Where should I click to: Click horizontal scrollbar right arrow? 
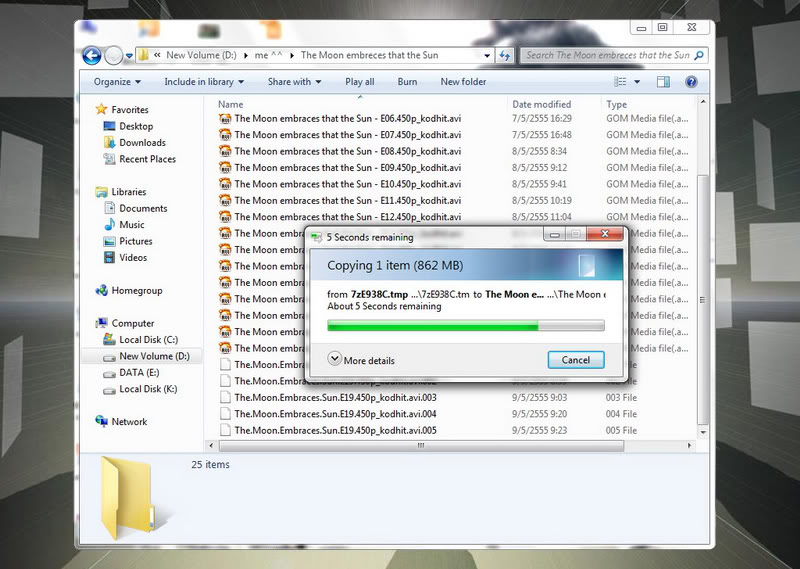click(x=689, y=446)
